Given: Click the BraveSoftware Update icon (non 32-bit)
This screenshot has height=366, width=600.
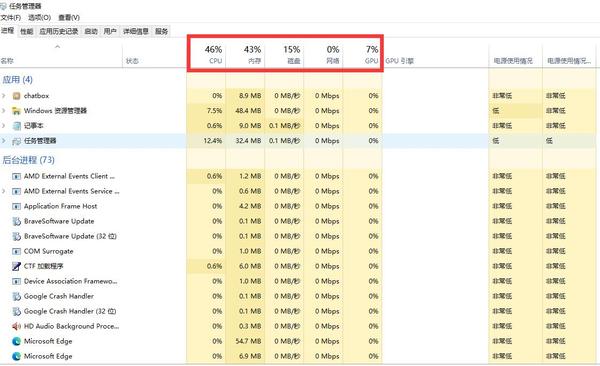Looking at the screenshot, I should tap(16, 221).
